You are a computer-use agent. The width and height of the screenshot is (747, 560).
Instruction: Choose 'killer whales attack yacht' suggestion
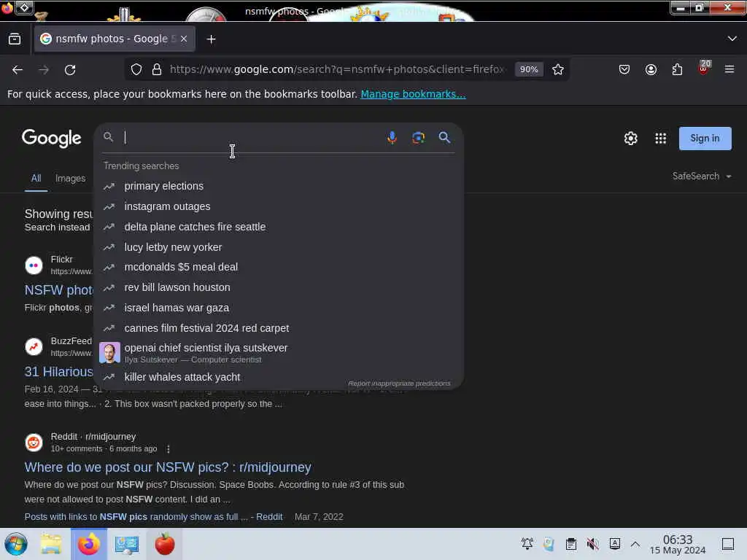coord(278,377)
